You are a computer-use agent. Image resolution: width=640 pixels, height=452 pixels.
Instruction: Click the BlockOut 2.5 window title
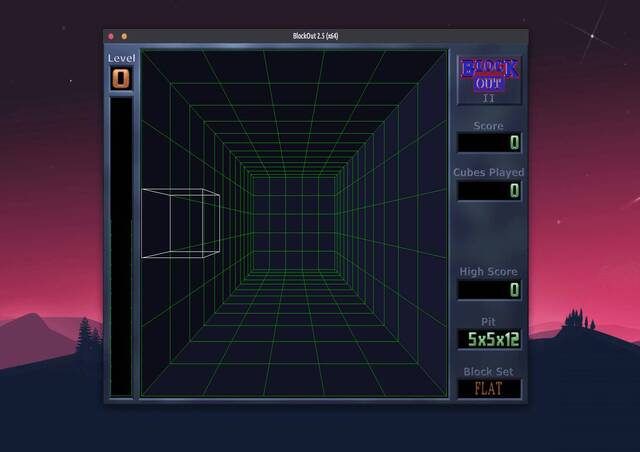(x=316, y=36)
